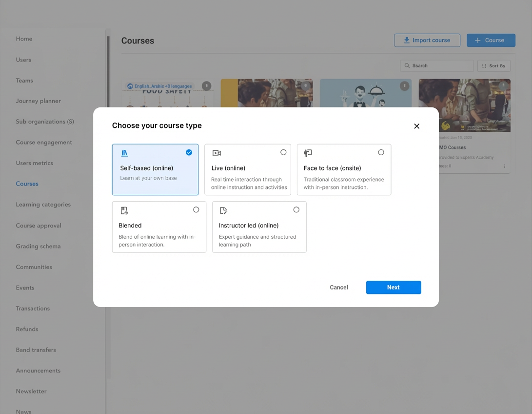Select the Blended radio button
Image resolution: width=532 pixels, height=414 pixels.
coord(196,210)
